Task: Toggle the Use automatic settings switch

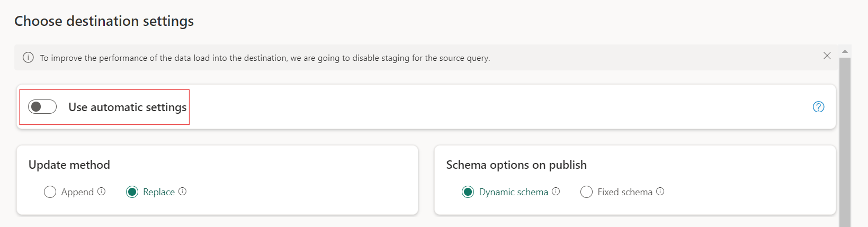Action: coord(42,107)
